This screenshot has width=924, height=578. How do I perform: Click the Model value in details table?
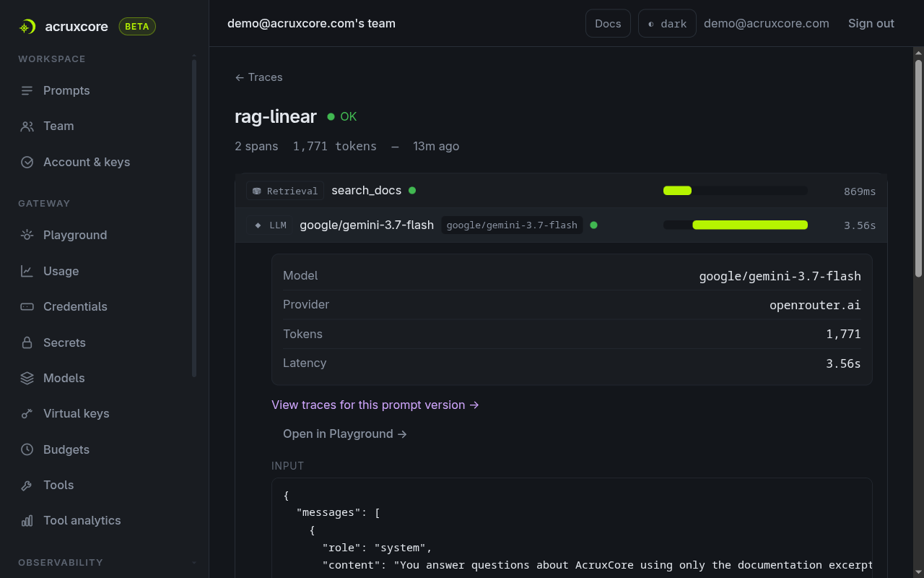780,276
